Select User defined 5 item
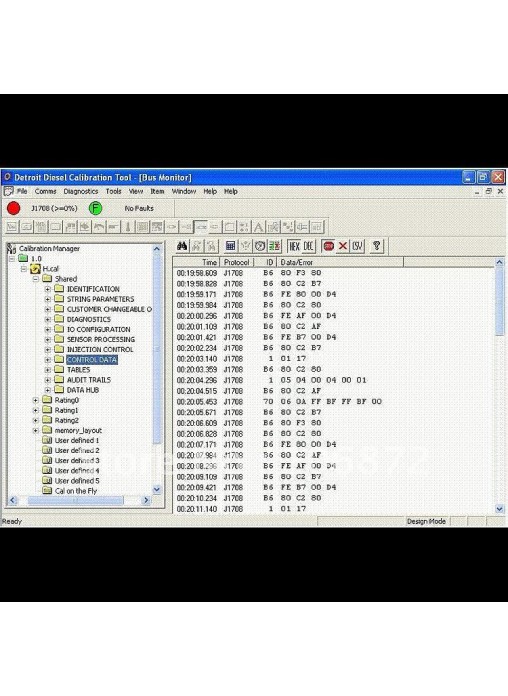This screenshot has height=696, width=508. click(x=77, y=481)
